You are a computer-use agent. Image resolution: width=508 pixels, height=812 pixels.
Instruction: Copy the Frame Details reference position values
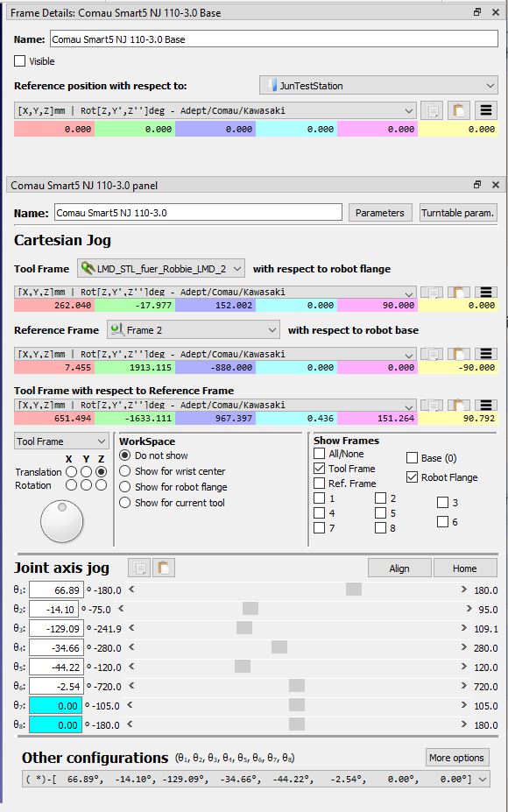point(432,110)
